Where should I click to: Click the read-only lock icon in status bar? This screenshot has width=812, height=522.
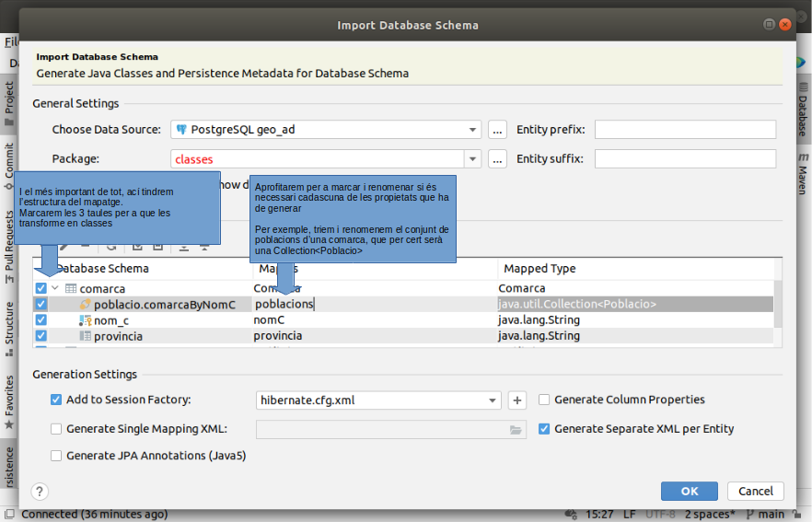pos(796,515)
